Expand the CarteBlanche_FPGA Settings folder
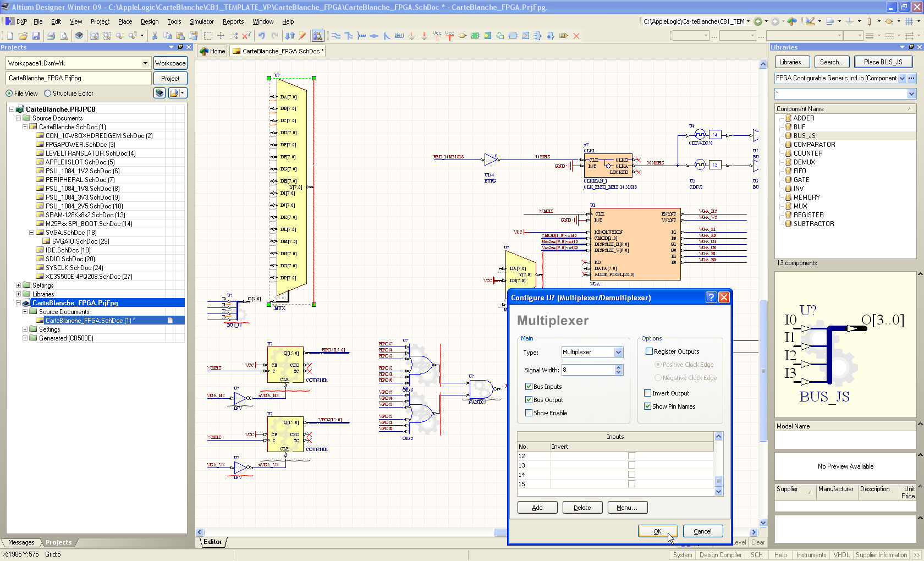924x561 pixels. pyautogui.click(x=25, y=329)
